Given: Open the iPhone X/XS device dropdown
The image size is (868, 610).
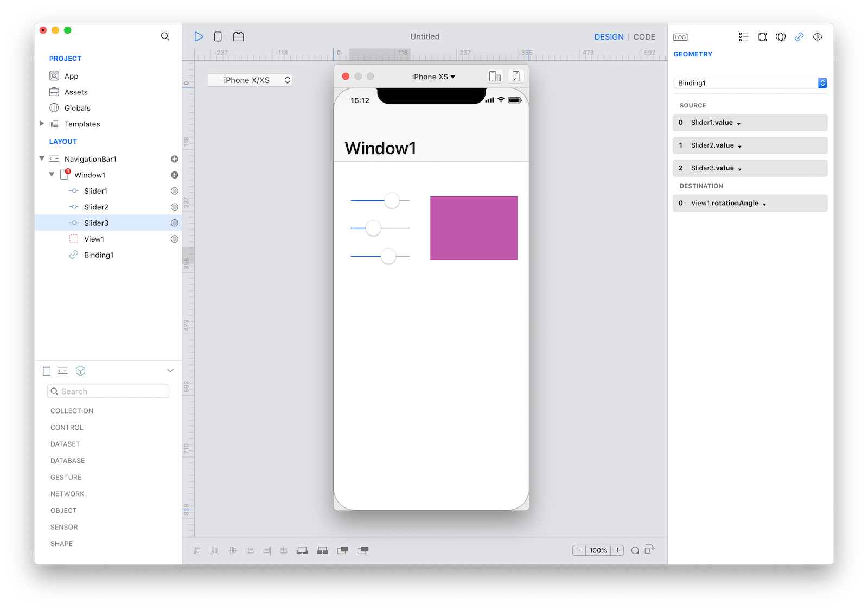Looking at the screenshot, I should coord(250,80).
